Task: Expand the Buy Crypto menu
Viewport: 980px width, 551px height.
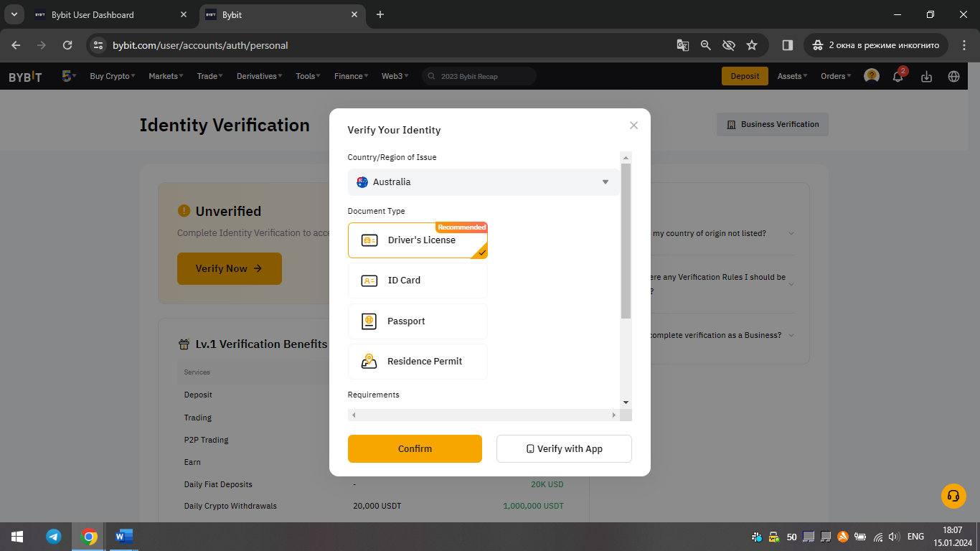Action: 113,76
